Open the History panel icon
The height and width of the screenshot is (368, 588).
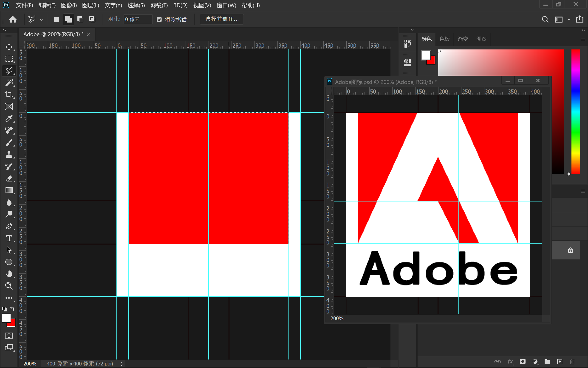(407, 44)
